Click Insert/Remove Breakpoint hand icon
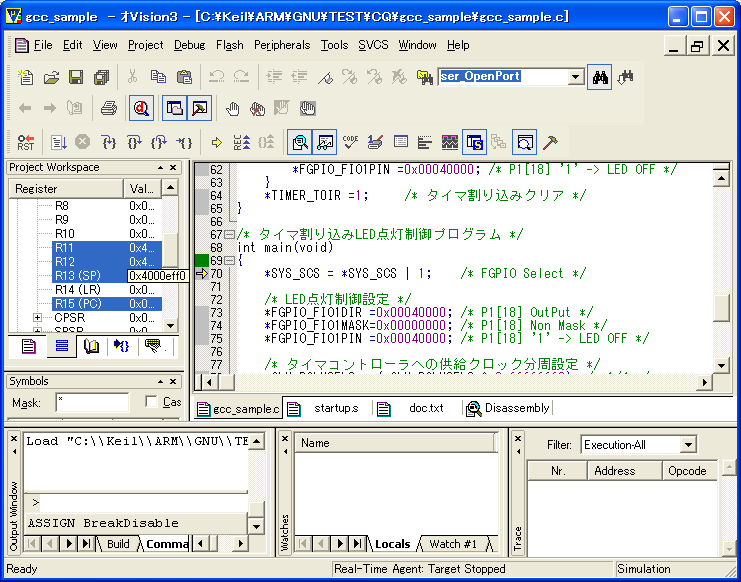 coord(232,109)
